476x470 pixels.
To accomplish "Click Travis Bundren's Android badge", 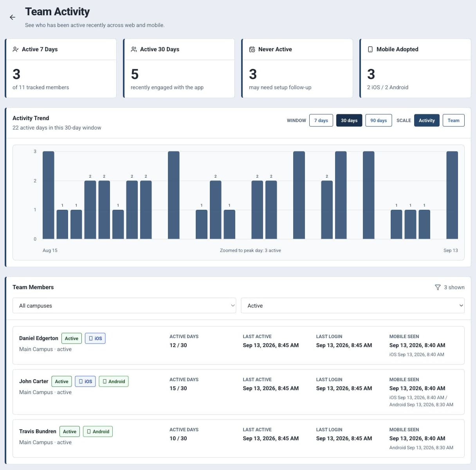I will (x=98, y=432).
